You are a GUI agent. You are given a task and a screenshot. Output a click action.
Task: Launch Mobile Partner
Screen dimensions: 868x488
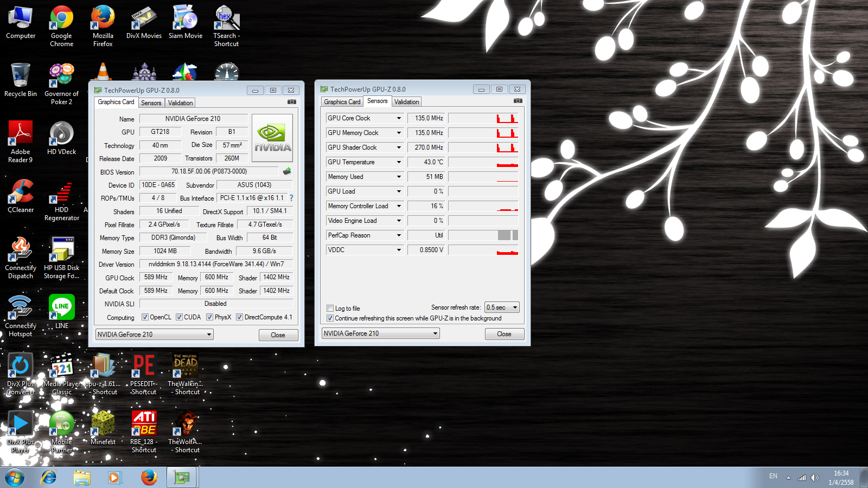point(62,432)
